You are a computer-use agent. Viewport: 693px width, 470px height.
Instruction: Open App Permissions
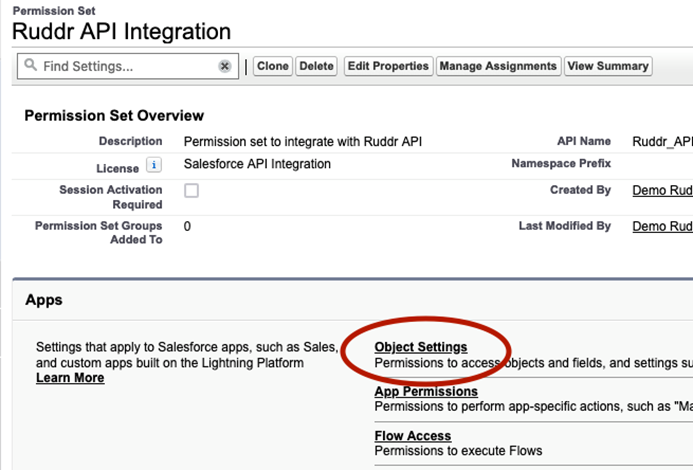[426, 391]
